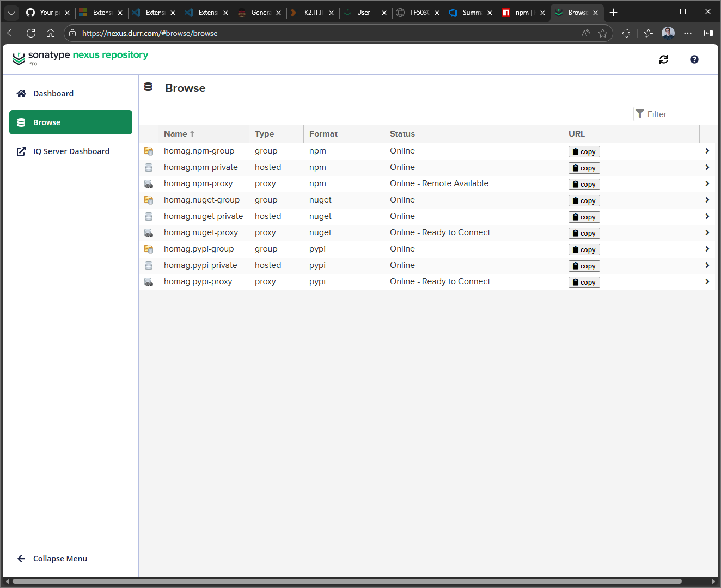
Task: Reload the page with browser refresh
Action: [31, 33]
